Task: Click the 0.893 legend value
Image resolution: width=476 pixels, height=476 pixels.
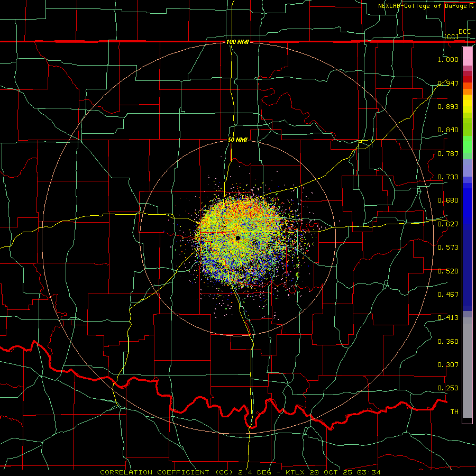Action: (448, 106)
